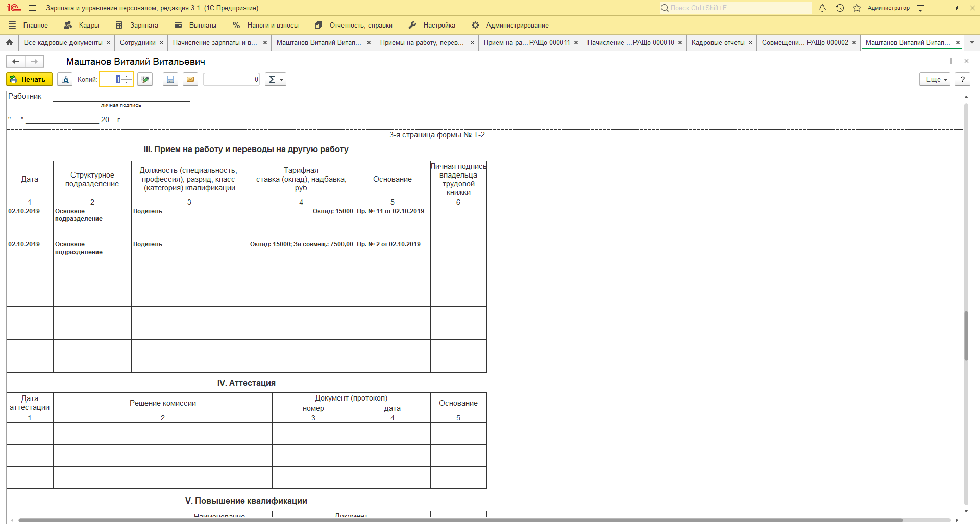
Task: Open Кадры section
Action: (x=82, y=26)
